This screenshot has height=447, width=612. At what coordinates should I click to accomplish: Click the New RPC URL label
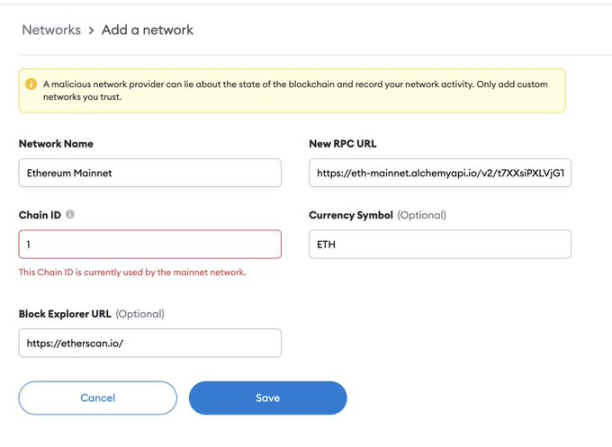point(342,144)
